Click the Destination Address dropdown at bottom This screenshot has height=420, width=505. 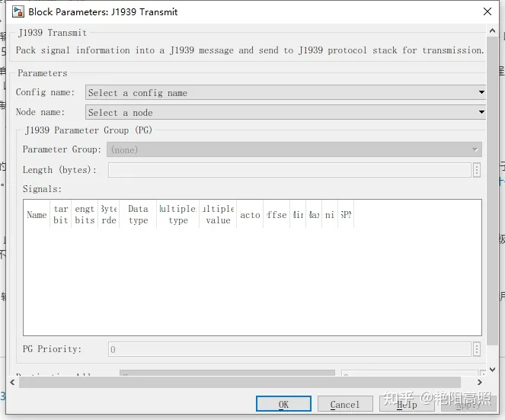click(228, 373)
